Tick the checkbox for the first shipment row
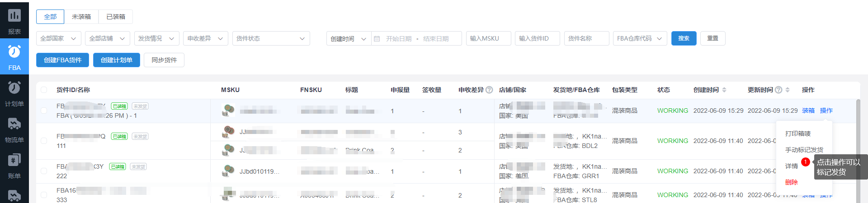868x203 pixels. 44,111
